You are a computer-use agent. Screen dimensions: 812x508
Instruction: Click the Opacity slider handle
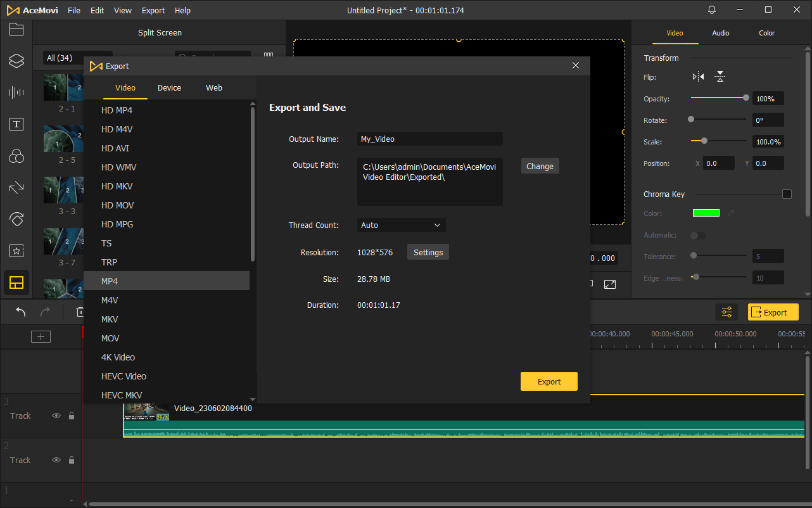click(x=746, y=98)
